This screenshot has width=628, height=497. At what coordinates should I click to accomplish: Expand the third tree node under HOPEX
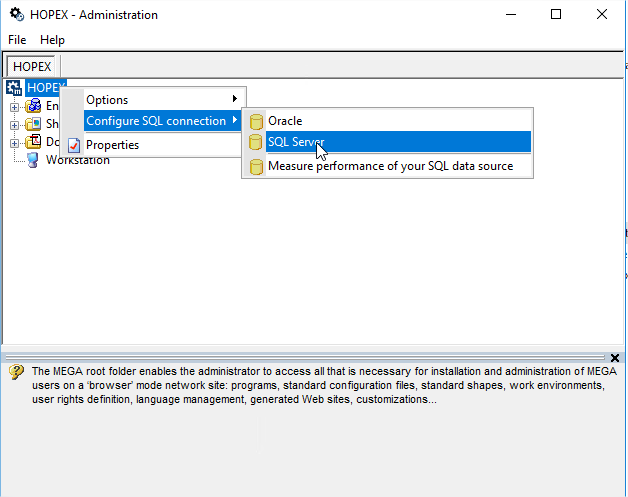pos(15,142)
